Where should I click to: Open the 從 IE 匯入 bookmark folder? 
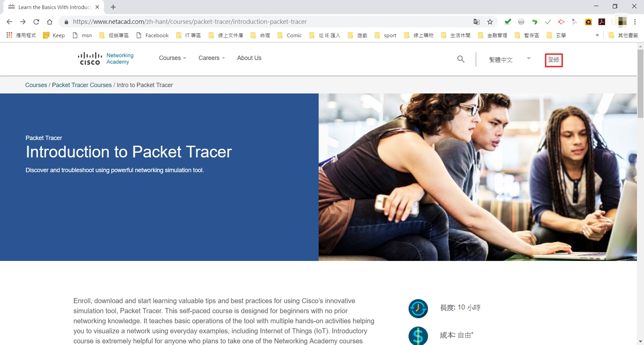pos(325,35)
